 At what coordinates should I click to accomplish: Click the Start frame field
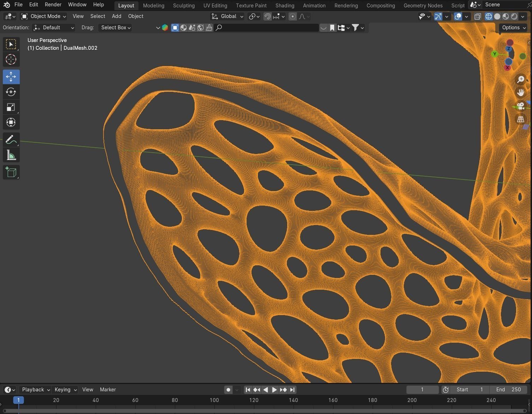point(470,390)
